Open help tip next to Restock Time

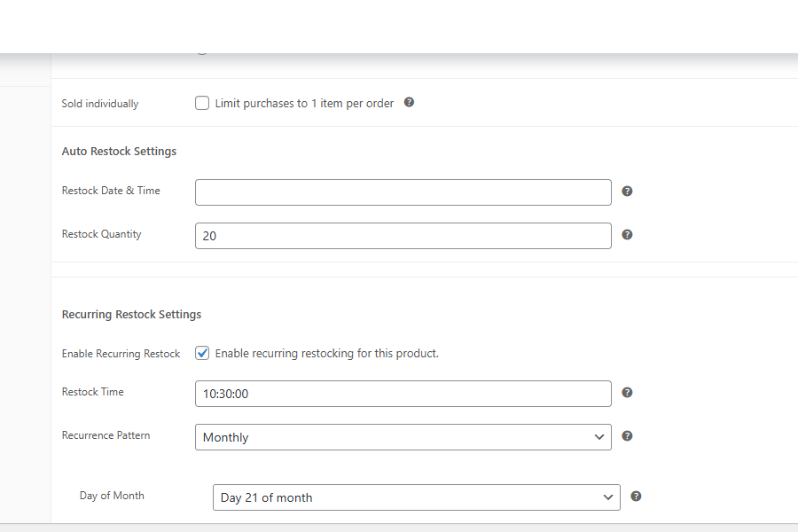tap(627, 392)
